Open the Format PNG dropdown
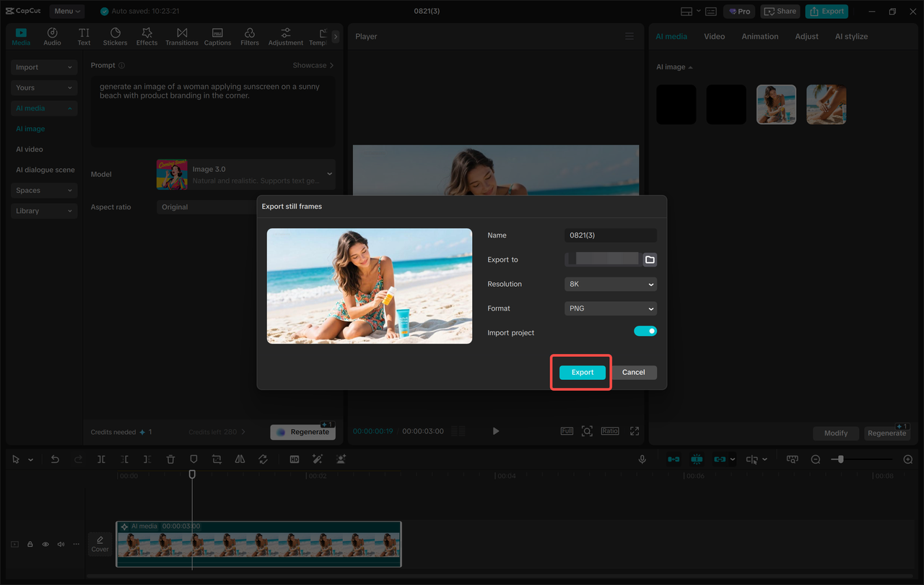Viewport: 924px width, 585px height. [x=610, y=308]
